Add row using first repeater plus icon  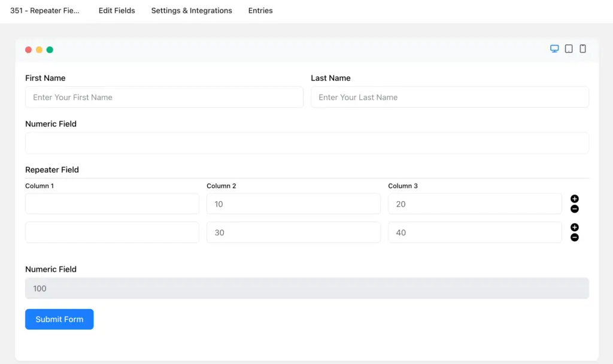[x=574, y=199]
